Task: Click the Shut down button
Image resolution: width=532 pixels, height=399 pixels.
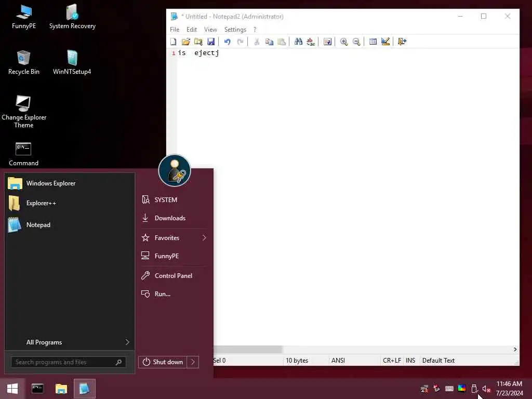Action: click(163, 362)
